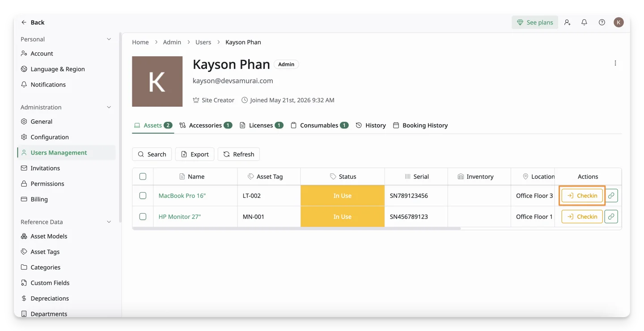644x331 pixels.
Task: Open the Consumables tab
Action: click(x=319, y=126)
